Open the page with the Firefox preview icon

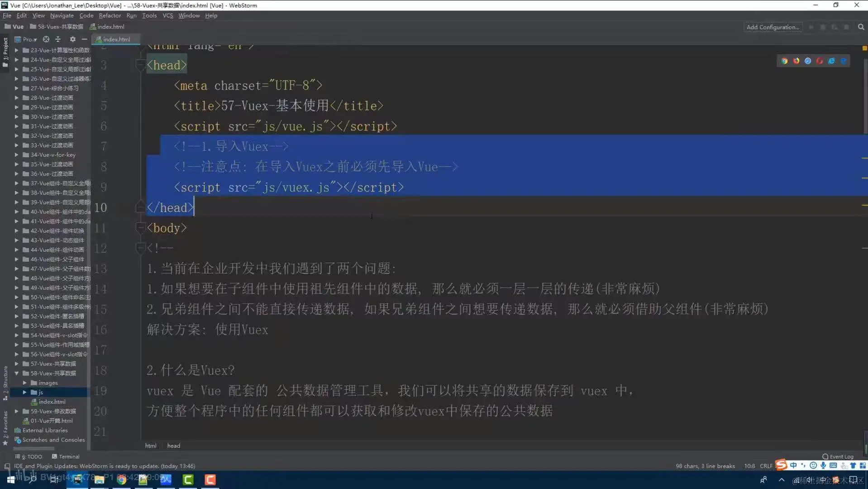[796, 61]
